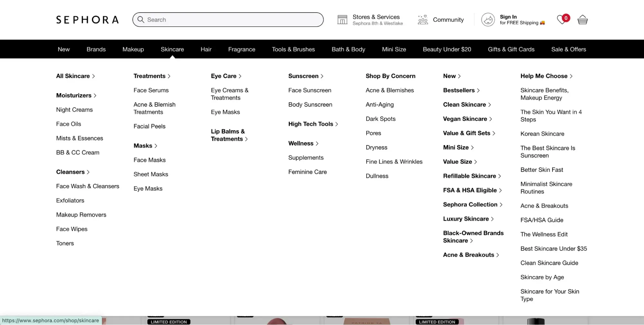Image resolution: width=644 pixels, height=325 pixels.
Task: Click the Sign In avatar icon
Action: coord(488,20)
